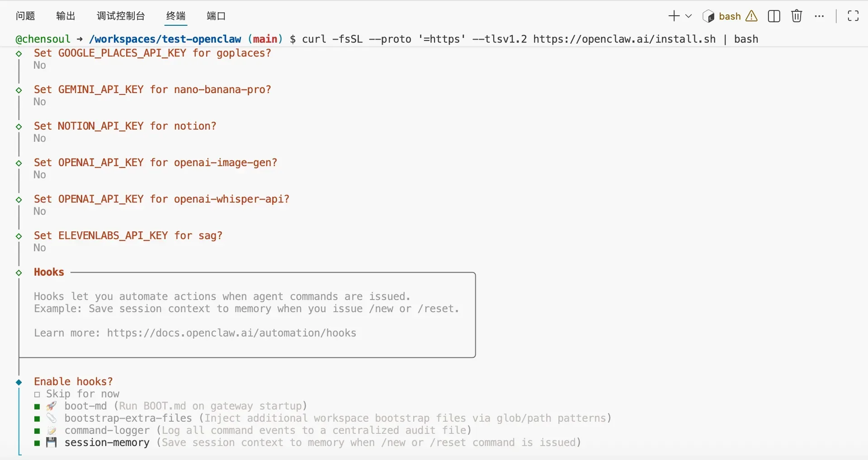Maximize the panel size
Screen dimensions: 868x460
(854, 16)
